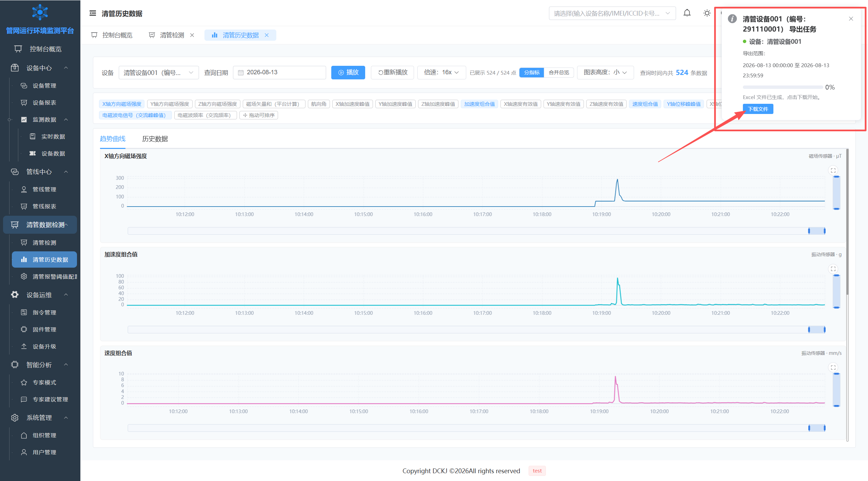
Task: Open the device search dropdown in header
Action: [x=612, y=13]
